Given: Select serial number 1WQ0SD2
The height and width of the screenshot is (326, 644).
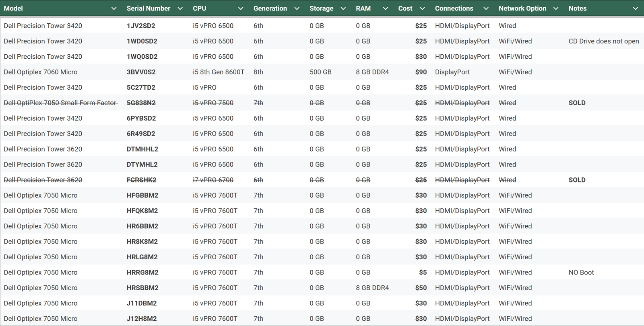Looking at the screenshot, I should (142, 57).
